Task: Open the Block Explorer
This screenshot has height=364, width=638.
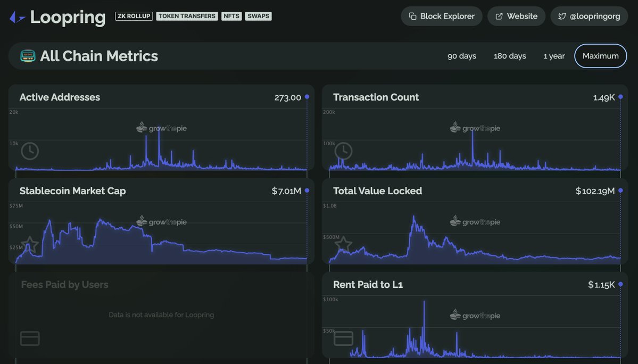Action: click(441, 16)
